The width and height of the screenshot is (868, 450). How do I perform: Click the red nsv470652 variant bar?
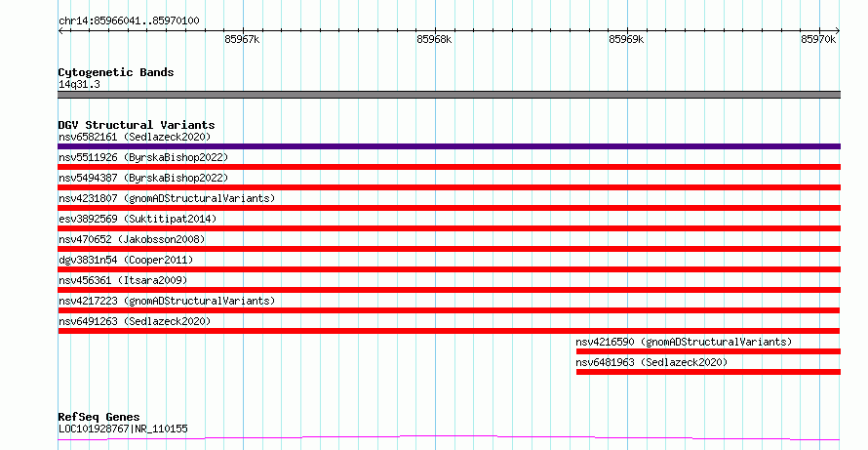pos(449,249)
